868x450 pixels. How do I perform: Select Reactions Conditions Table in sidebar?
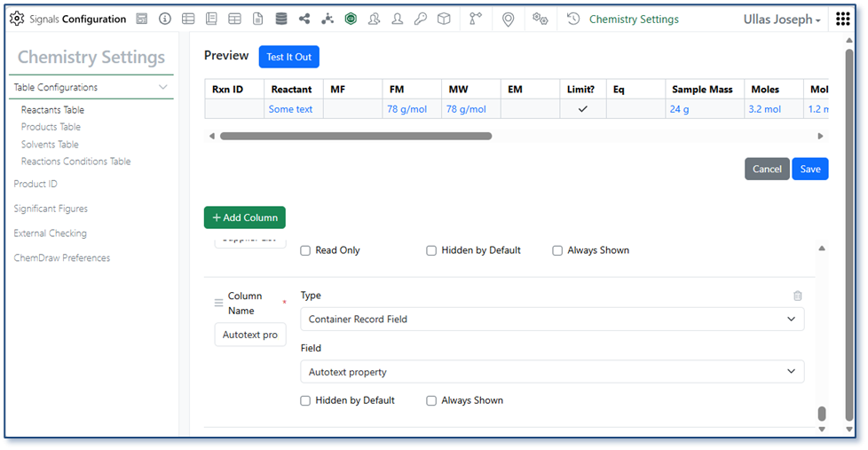point(75,162)
